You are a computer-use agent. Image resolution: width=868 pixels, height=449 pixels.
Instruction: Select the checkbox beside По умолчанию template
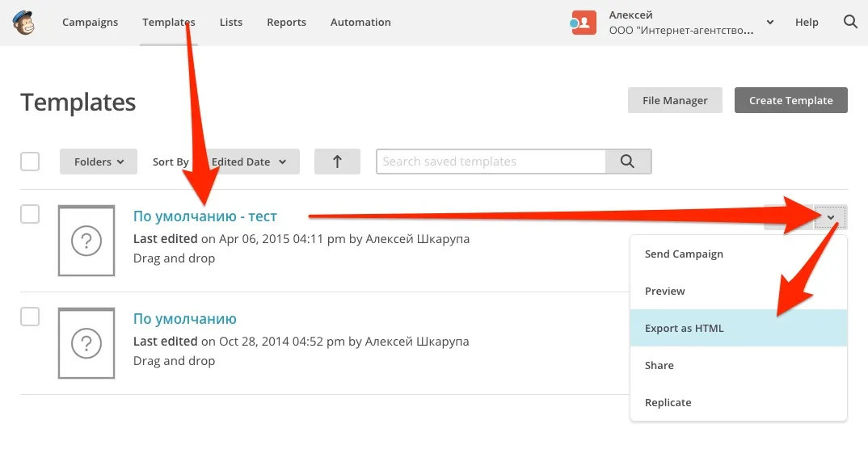coord(30,317)
